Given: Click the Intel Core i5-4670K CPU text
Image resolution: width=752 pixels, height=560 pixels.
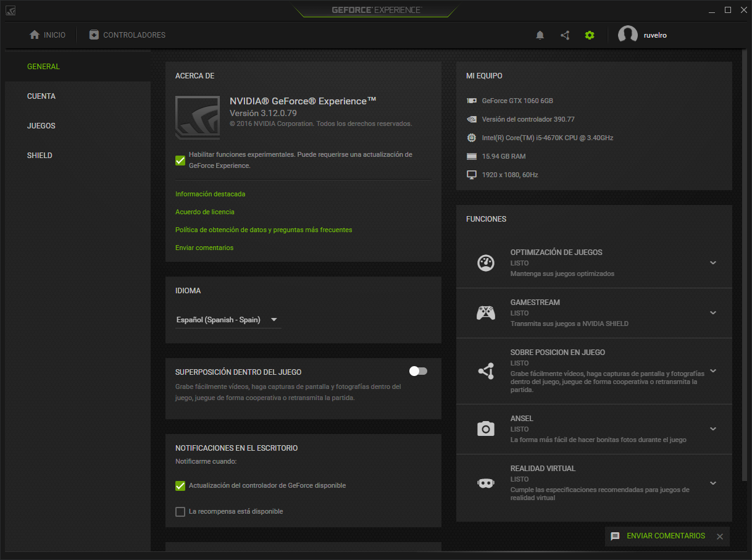Looking at the screenshot, I should 548,138.
